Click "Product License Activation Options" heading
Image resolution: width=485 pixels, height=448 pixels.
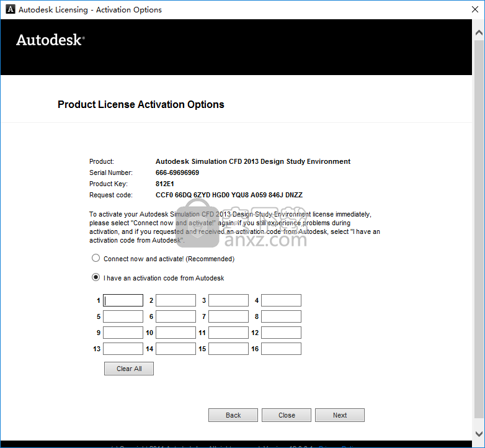point(141,105)
